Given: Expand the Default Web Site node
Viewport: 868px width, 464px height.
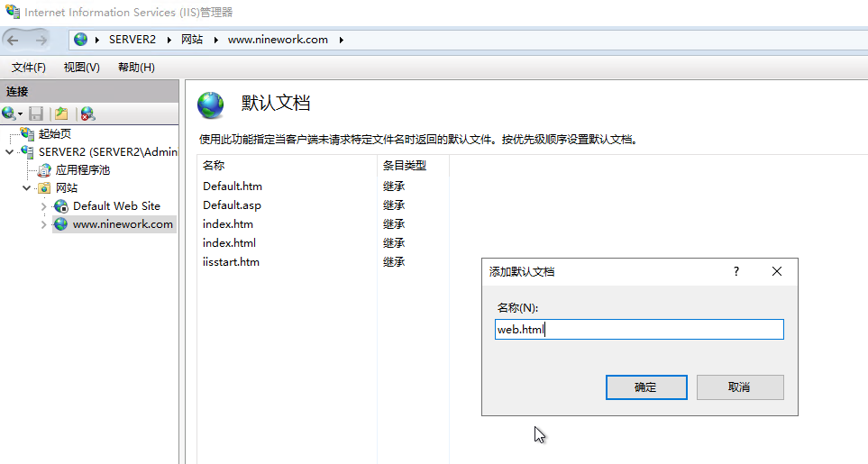Looking at the screenshot, I should pos(43,206).
